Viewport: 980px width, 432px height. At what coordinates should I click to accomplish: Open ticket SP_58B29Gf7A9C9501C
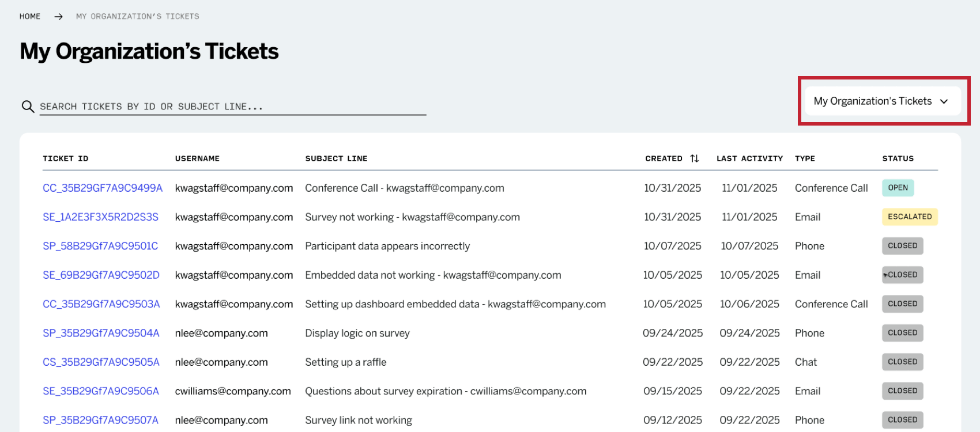(x=100, y=246)
